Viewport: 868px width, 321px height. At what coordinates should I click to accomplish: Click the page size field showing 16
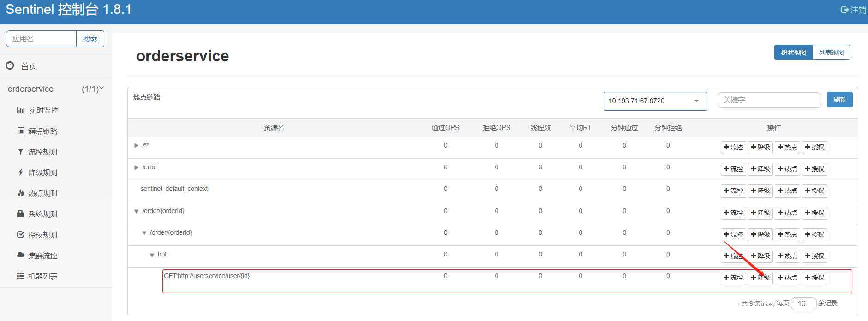[x=803, y=303]
